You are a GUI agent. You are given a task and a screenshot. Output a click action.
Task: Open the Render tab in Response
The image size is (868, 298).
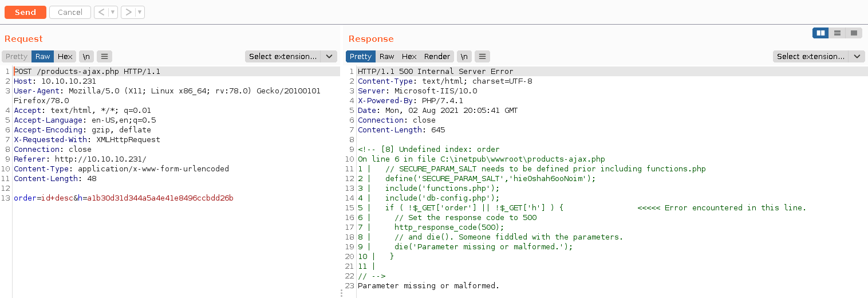[437, 56]
